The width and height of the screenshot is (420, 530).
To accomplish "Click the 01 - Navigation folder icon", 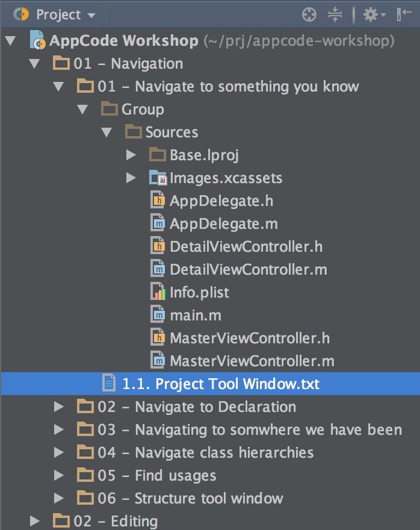I will coord(61,63).
